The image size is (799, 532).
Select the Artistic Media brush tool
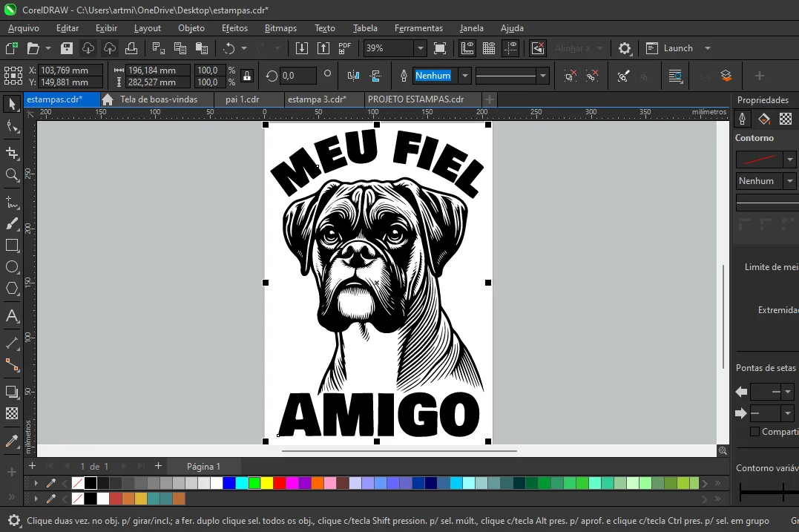click(x=12, y=224)
